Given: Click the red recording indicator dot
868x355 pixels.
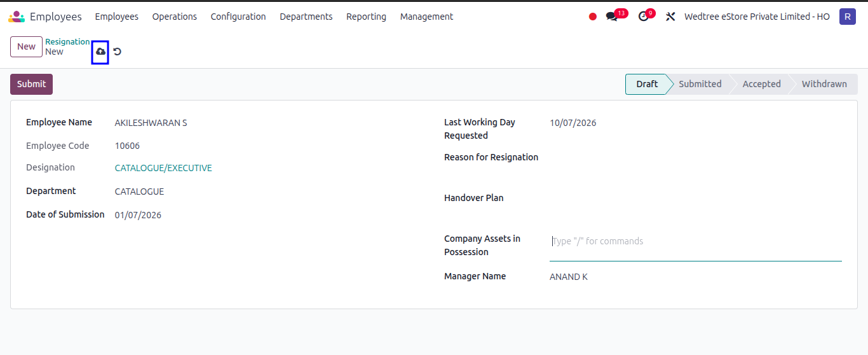Looking at the screenshot, I should coord(593,17).
